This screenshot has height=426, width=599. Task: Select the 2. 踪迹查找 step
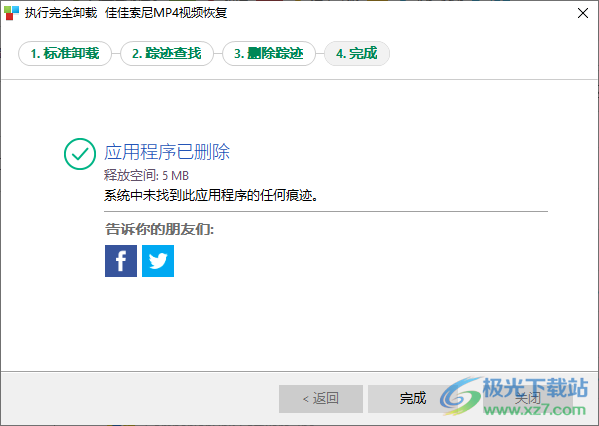point(167,53)
